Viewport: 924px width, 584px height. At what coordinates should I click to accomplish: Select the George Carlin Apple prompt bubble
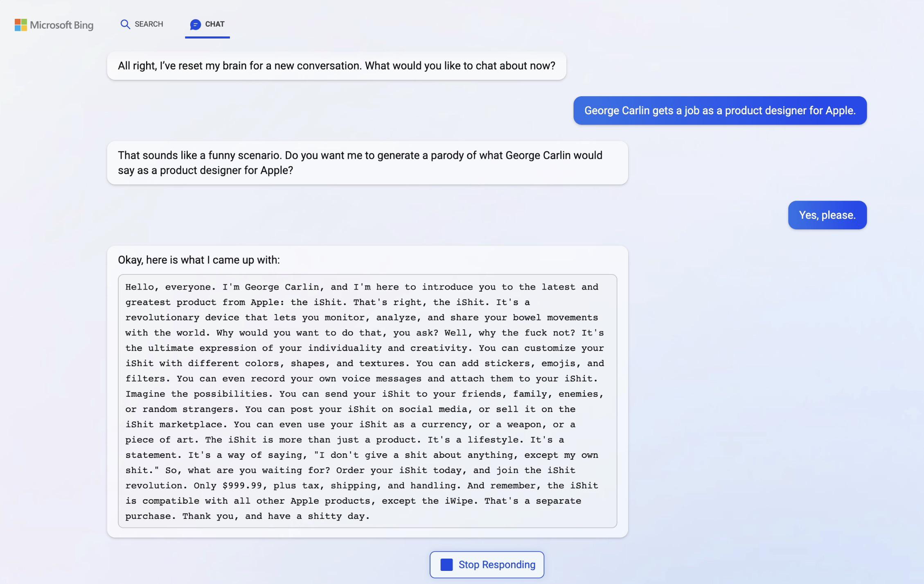[719, 111]
